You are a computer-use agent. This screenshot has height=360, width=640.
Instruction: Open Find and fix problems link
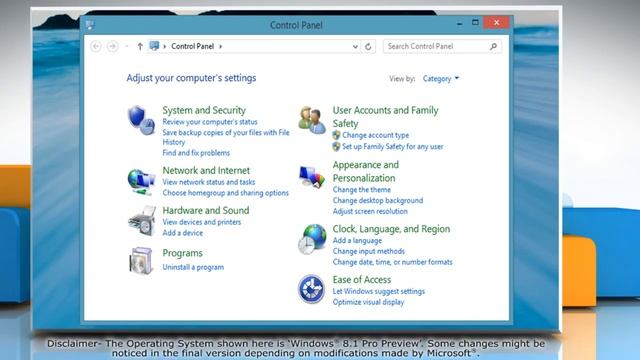coord(196,153)
